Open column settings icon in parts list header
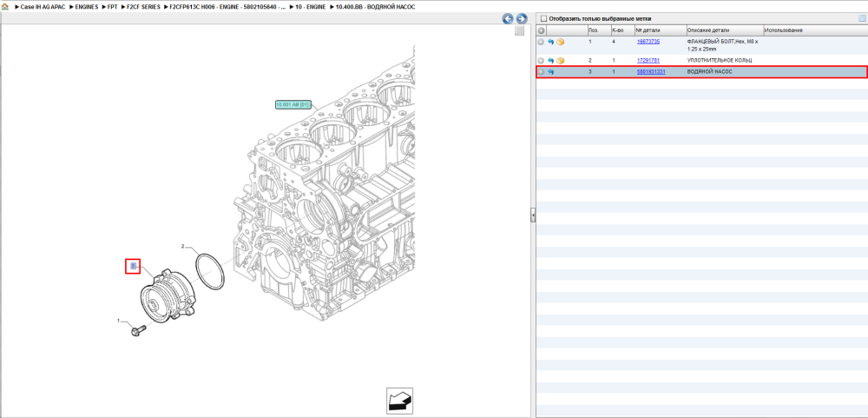868x418 pixels. click(x=861, y=19)
